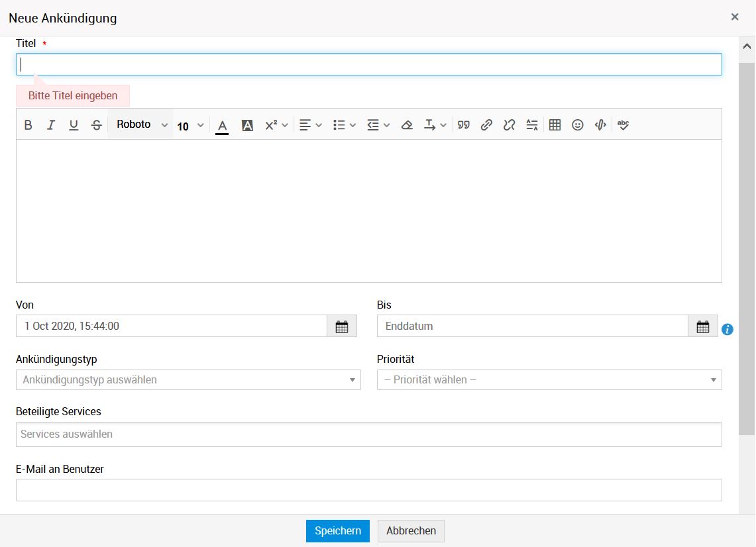
Task: Insert a table
Action: point(555,124)
